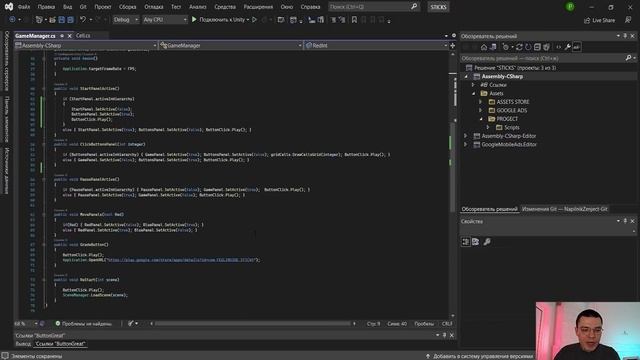
Task: Open the Справка menu
Action: pyautogui.click(x=310, y=7)
